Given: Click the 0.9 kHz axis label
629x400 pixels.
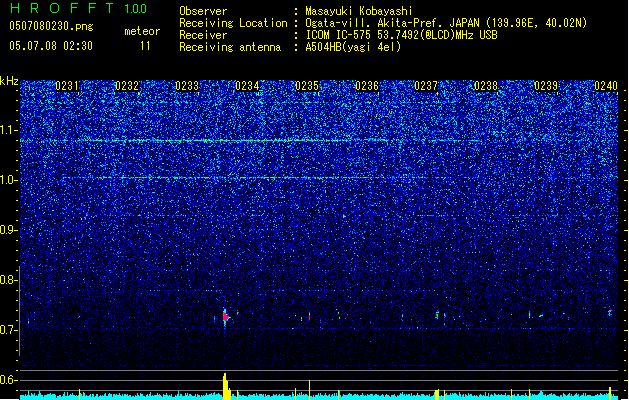Looking at the screenshot, I should 9,230.
